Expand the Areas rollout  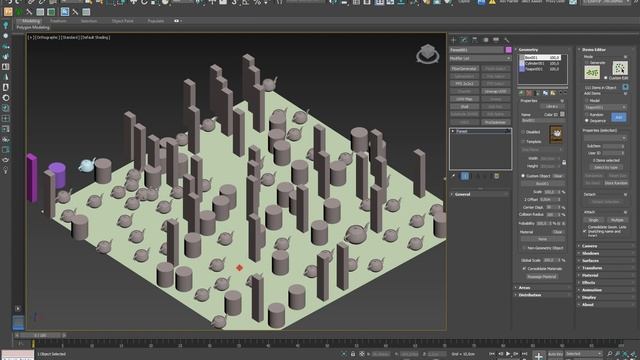(x=542, y=288)
